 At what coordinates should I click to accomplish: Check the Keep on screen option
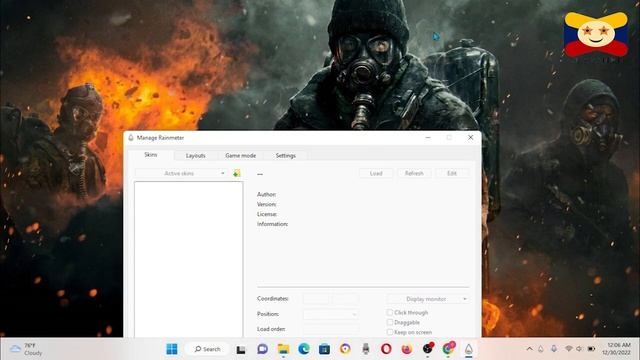click(390, 332)
